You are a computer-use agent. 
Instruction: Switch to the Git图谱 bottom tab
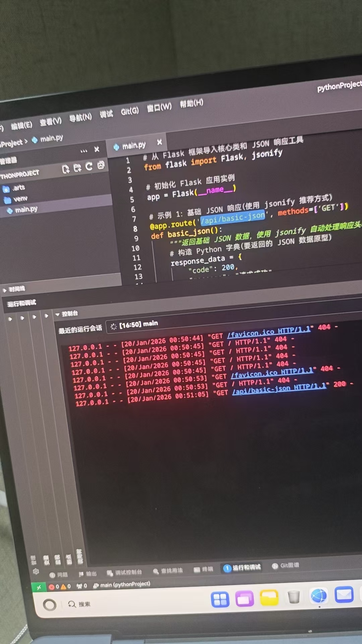pyautogui.click(x=286, y=566)
